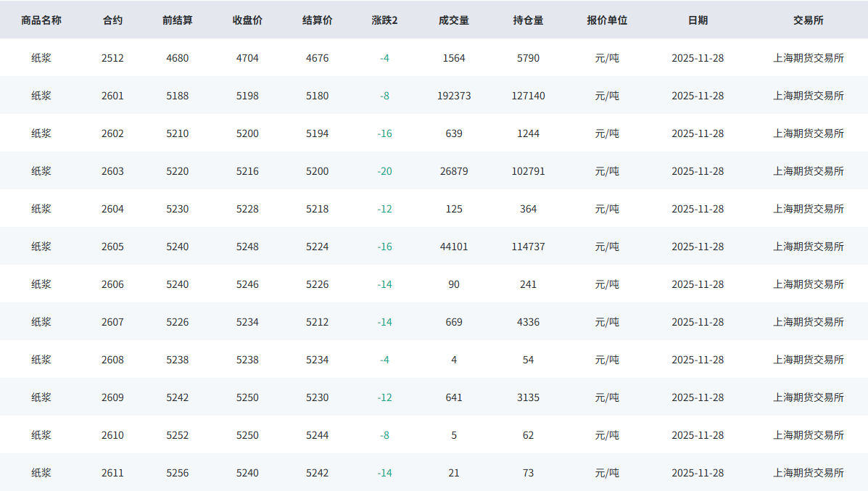Click the closing price 4704

click(x=247, y=58)
